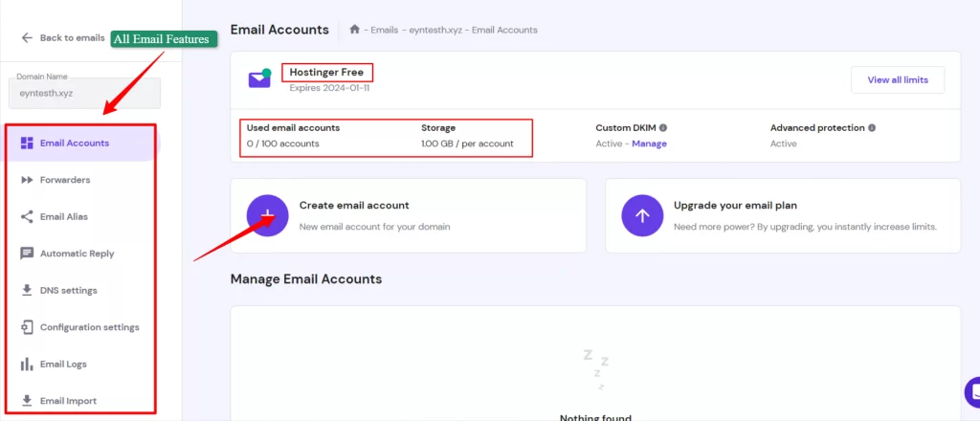The width and height of the screenshot is (980, 421).
Task: Click Create email account card title
Action: 354,205
